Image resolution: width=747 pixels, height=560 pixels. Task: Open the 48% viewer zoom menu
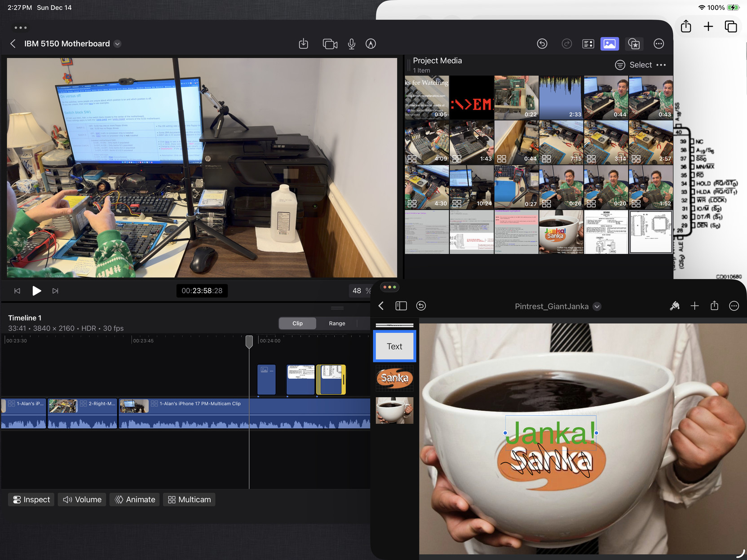pos(360,291)
